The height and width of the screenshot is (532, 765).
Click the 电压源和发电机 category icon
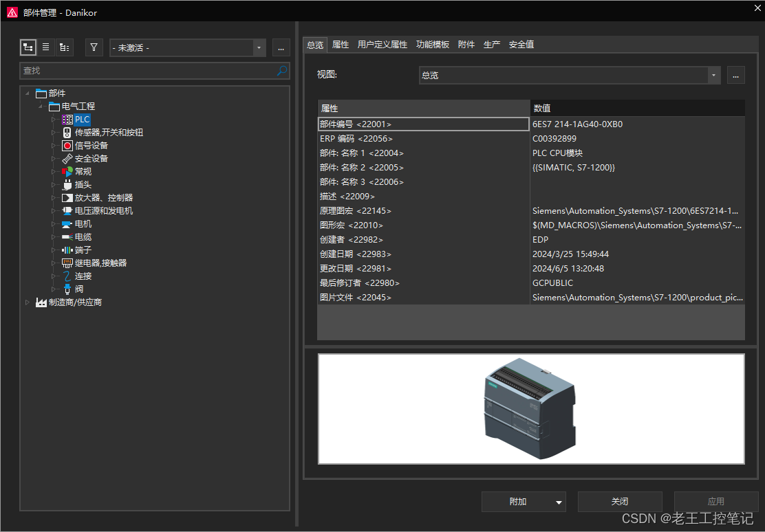(x=67, y=211)
